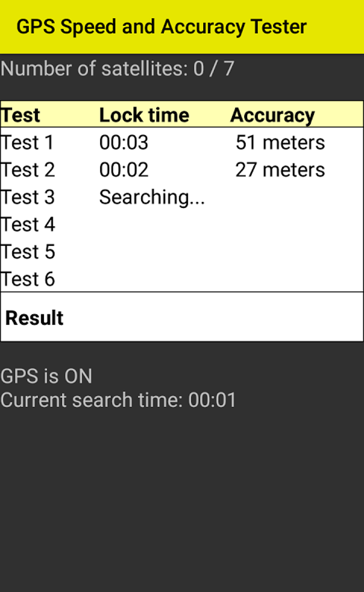Click the 00:02 lock time value
Viewport: 364px width, 592px height.
click(x=123, y=170)
